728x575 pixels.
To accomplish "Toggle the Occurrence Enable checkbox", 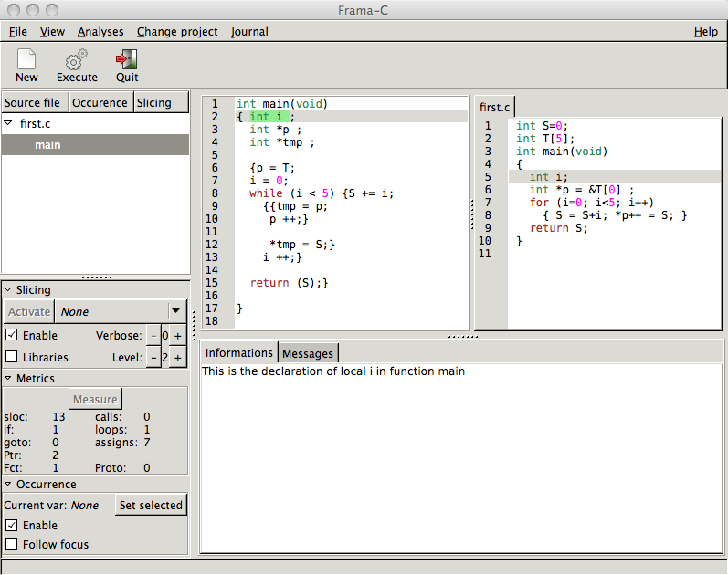I will point(12,525).
